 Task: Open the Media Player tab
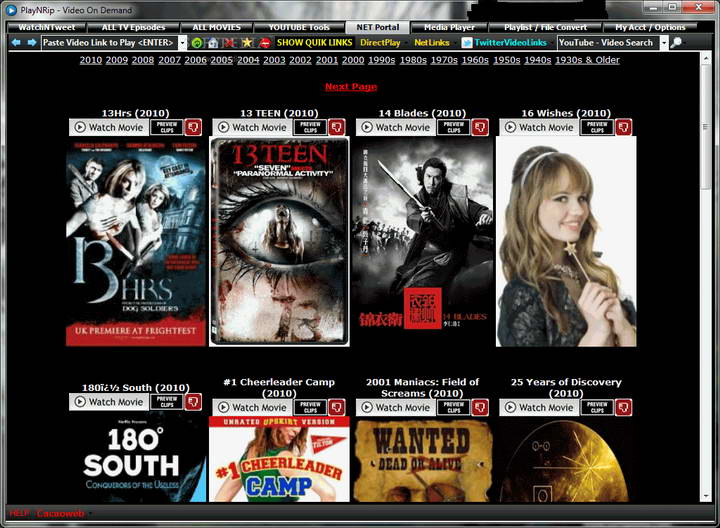449,27
